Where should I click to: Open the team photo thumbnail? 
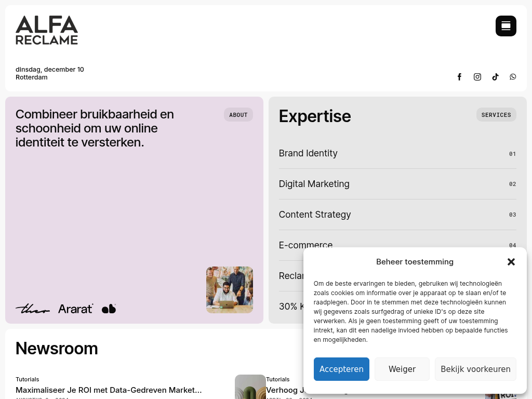pos(229,290)
